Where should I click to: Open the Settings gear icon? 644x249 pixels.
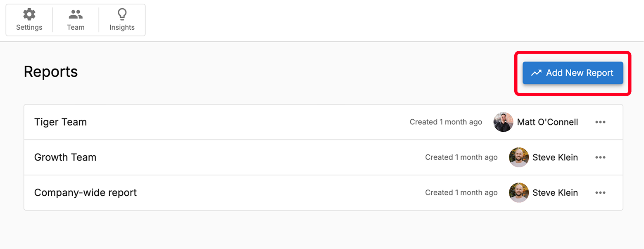pos(29,15)
